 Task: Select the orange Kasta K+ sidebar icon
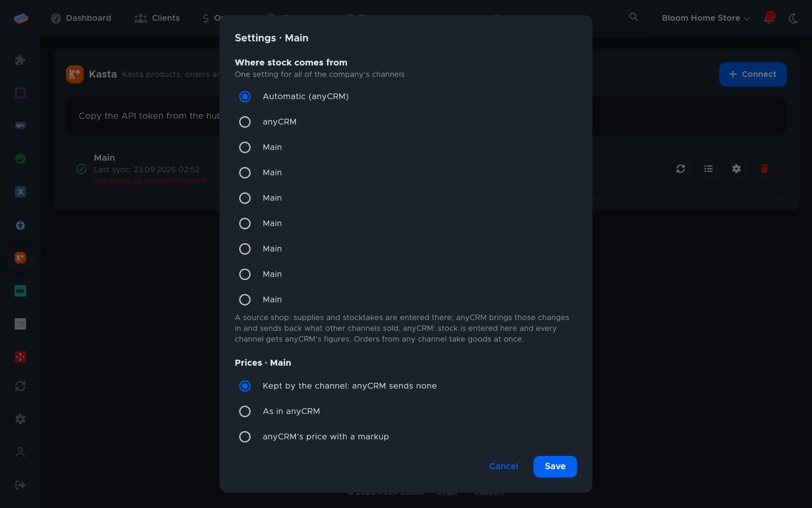[20, 258]
